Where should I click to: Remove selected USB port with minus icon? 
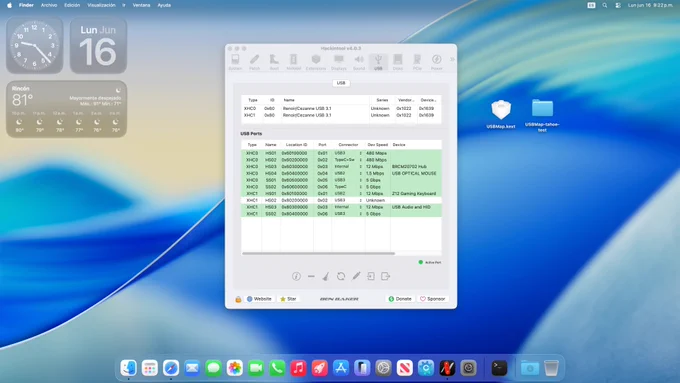coord(311,276)
